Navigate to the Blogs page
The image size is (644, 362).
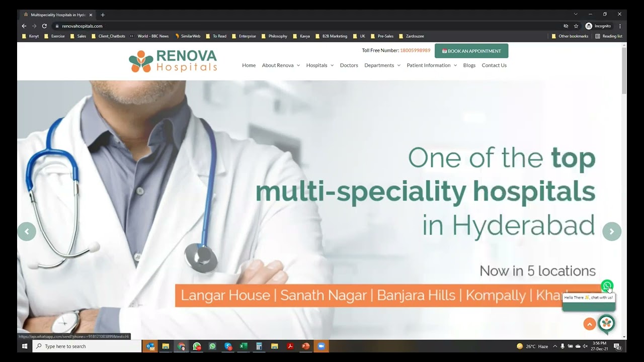coord(469,65)
